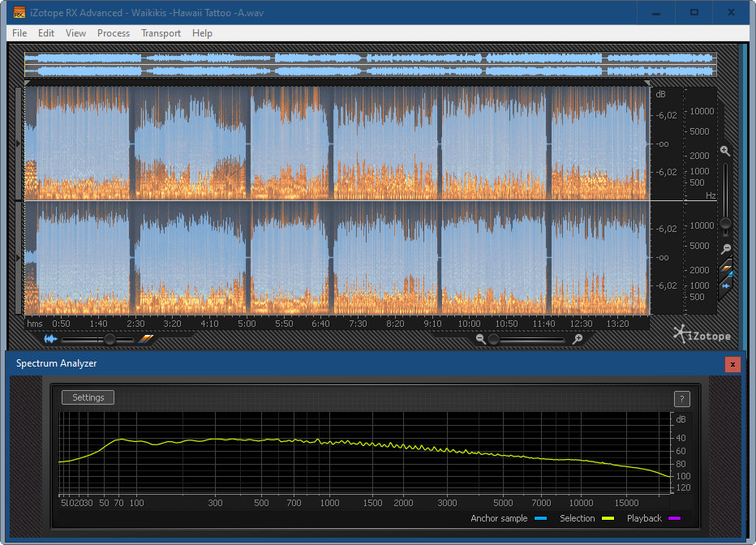Click the horizontal zoom out magnifier icon
The image size is (756, 545).
(481, 340)
